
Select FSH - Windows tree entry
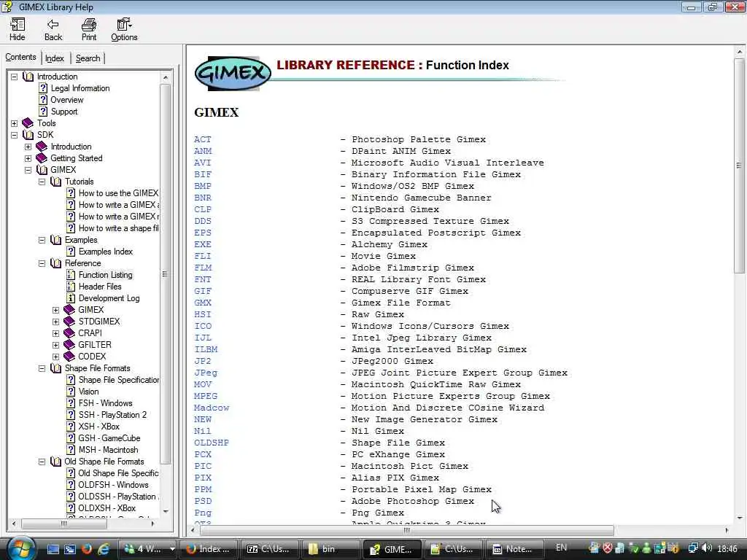point(105,402)
